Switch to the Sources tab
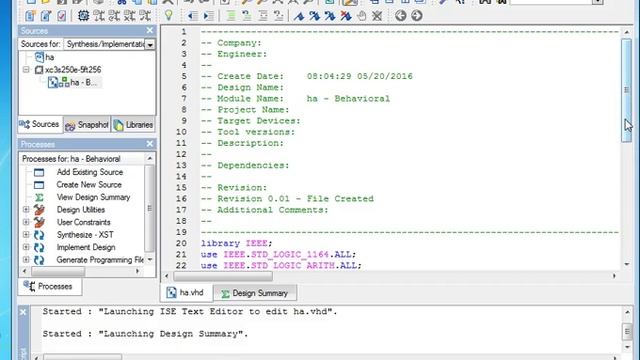Image resolution: width=640 pixels, height=360 pixels. click(x=40, y=124)
